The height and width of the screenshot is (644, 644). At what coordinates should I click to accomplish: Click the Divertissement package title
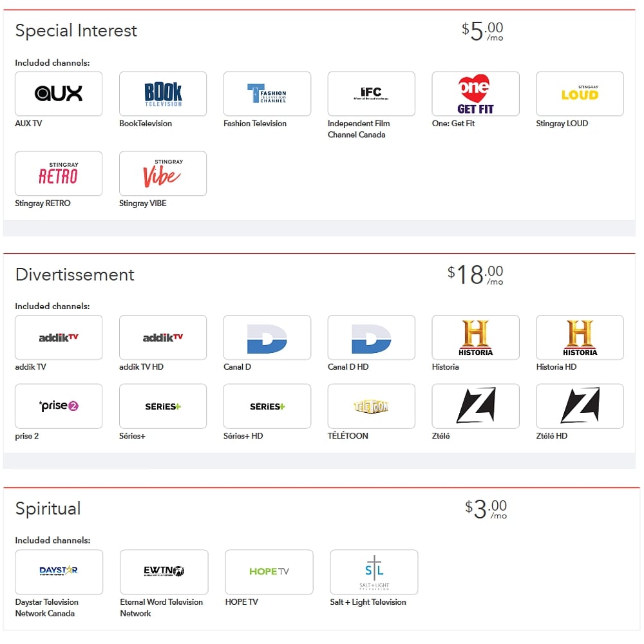[x=75, y=274]
